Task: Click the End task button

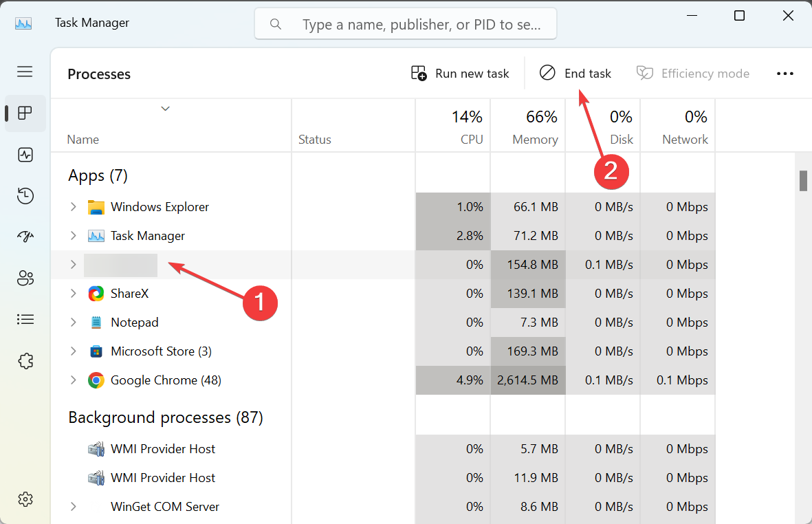Action: (575, 74)
